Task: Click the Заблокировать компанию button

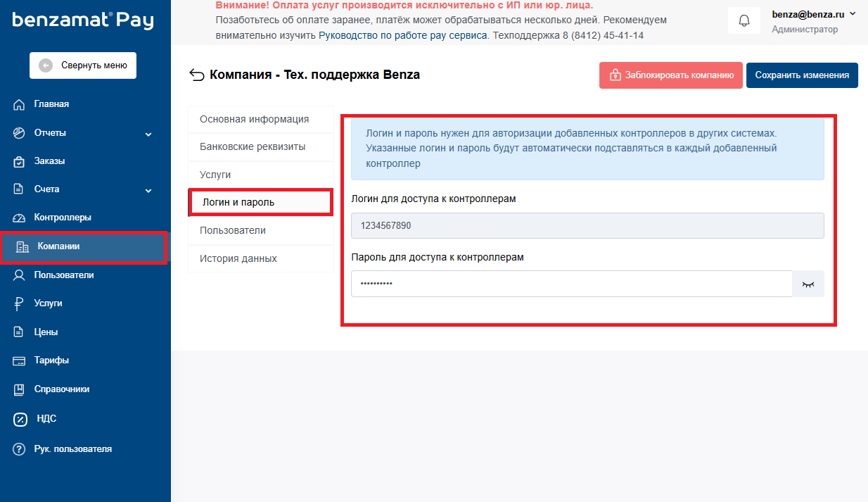Action: coord(671,75)
